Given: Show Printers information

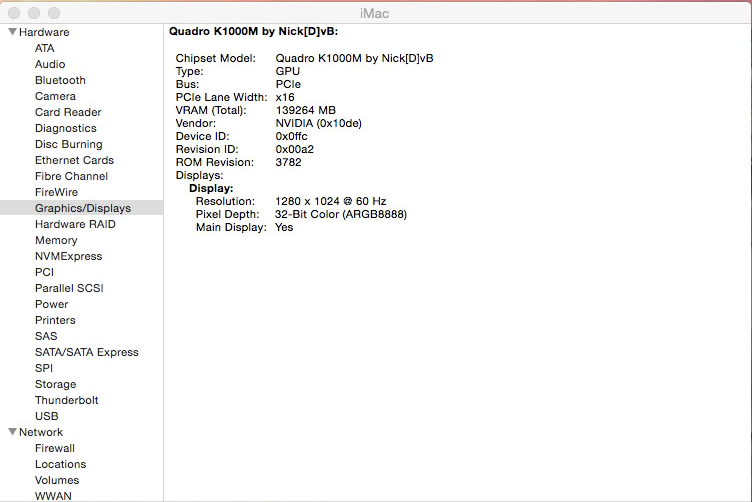Looking at the screenshot, I should tap(55, 320).
